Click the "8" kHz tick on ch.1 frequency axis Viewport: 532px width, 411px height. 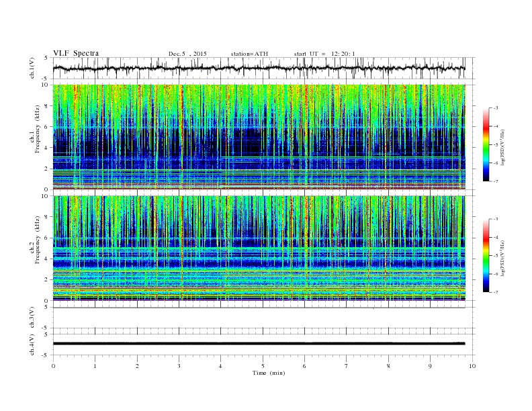(46, 106)
